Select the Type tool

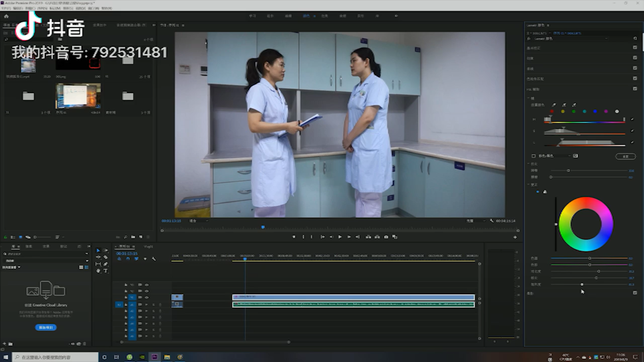[x=105, y=270]
